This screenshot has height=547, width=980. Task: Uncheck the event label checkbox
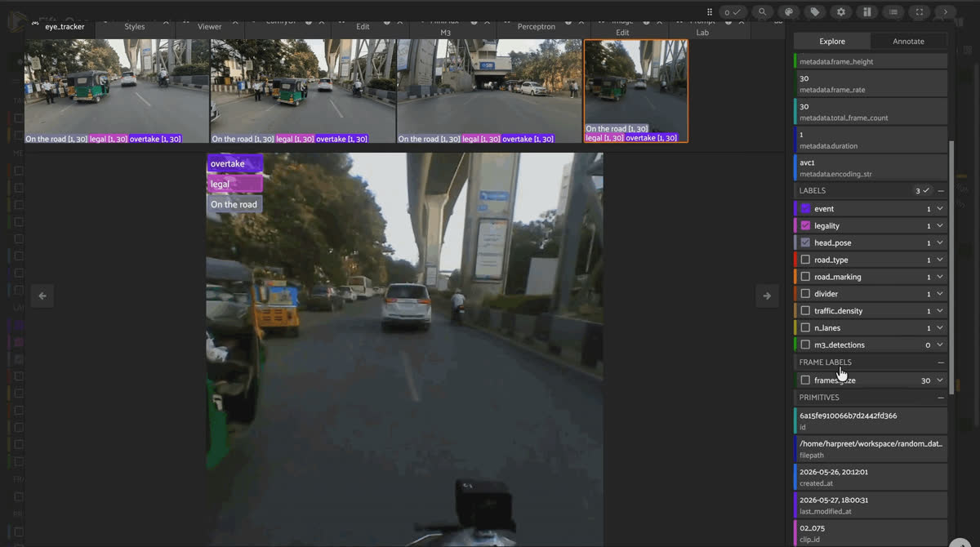(x=805, y=209)
